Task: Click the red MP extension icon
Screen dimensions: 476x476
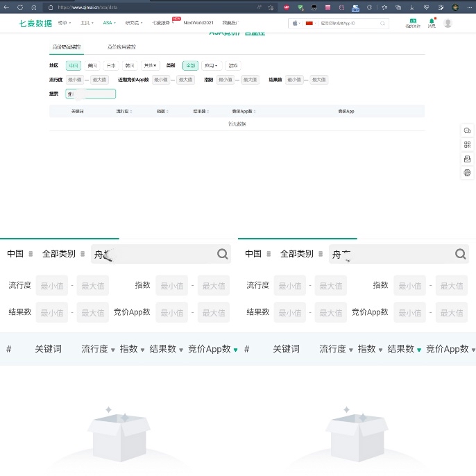Action: 287,7
